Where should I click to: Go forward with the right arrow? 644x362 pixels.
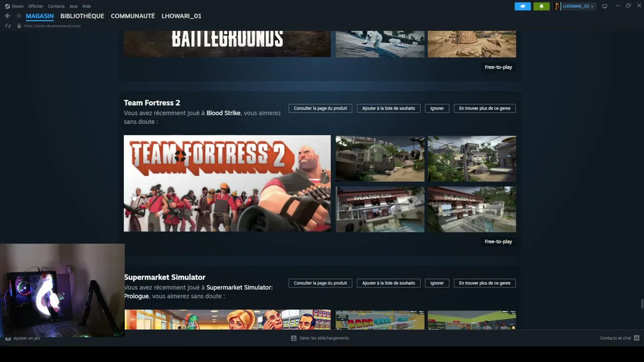tap(19, 16)
